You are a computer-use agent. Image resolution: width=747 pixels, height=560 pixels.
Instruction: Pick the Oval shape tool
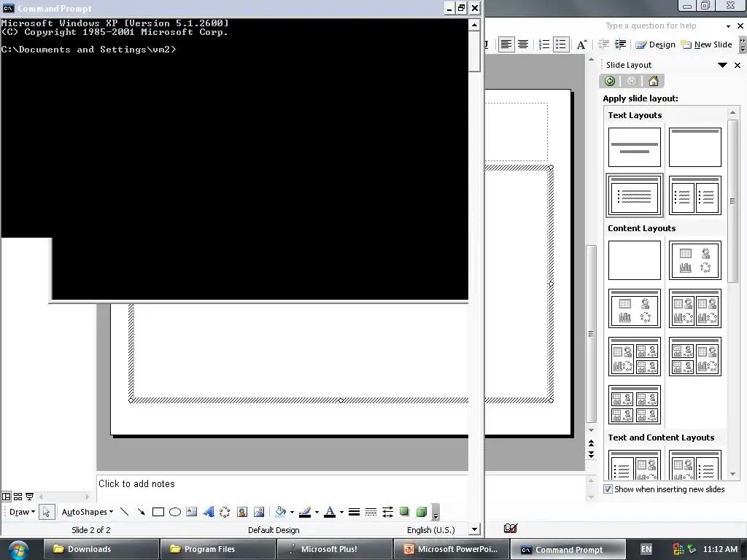175,512
